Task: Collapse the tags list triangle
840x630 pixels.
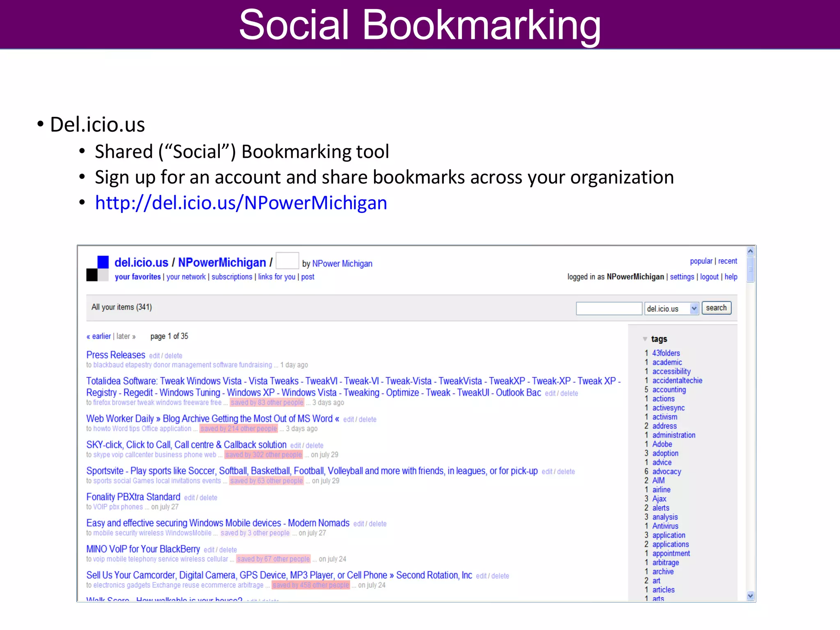Action: point(645,339)
